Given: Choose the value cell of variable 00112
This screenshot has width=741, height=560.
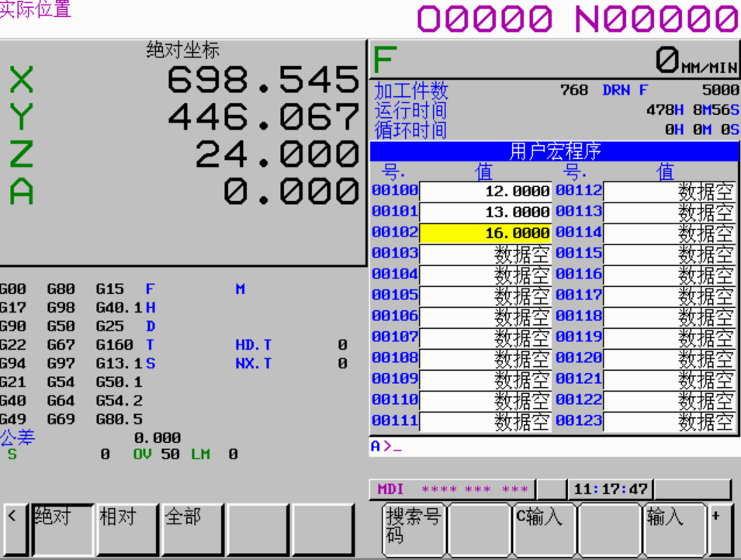Looking at the screenshot, I should click(669, 191).
